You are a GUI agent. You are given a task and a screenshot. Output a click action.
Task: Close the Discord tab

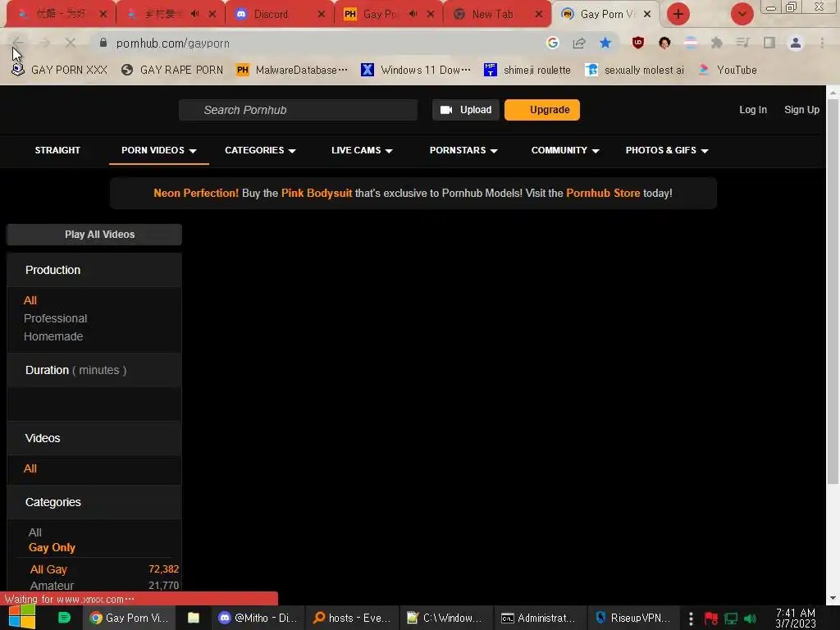[322, 15]
